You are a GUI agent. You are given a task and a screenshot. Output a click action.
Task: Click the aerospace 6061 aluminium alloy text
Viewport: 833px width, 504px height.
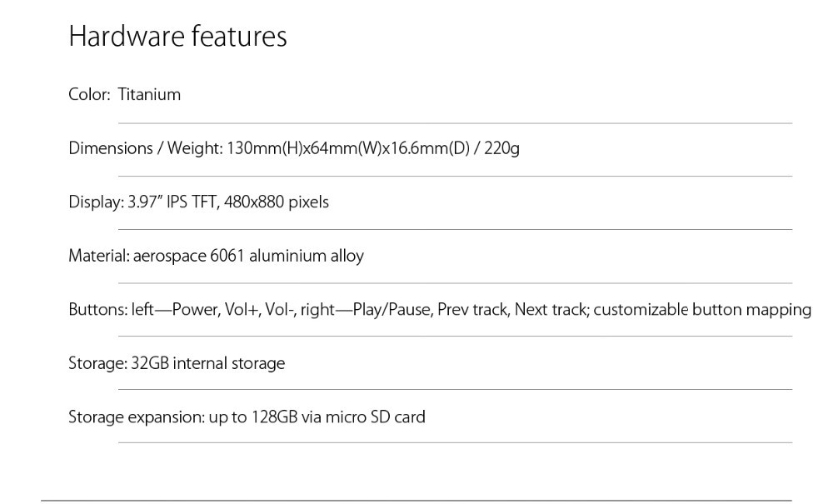(248, 256)
